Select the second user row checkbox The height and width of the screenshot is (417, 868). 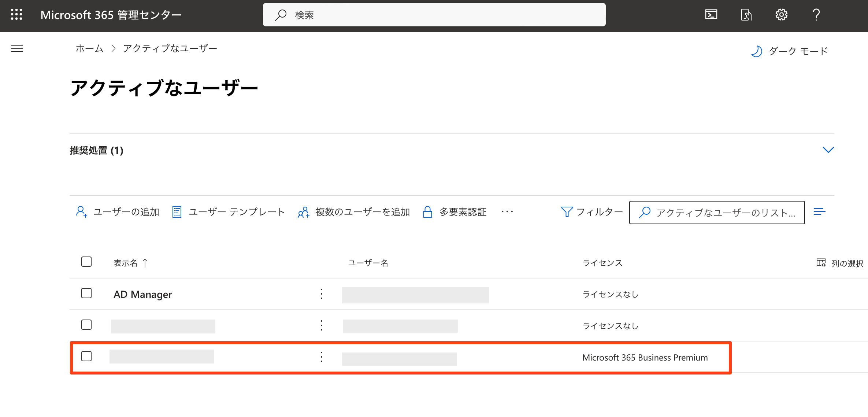tap(86, 325)
